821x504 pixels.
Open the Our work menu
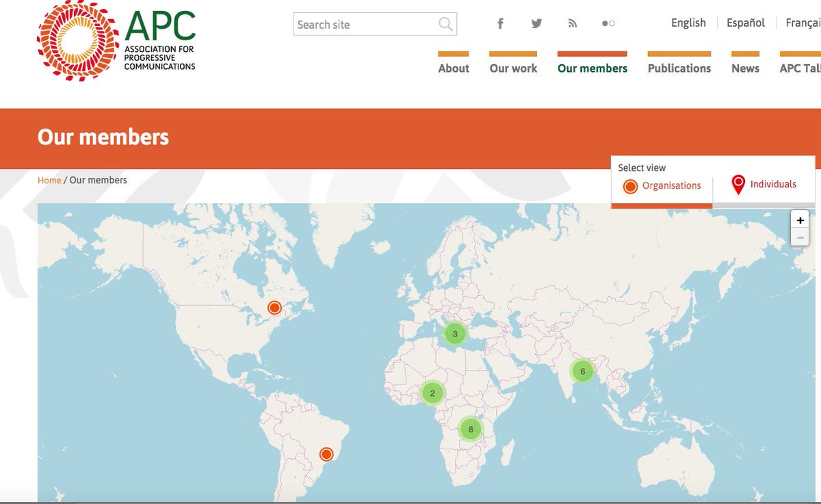pos(513,68)
